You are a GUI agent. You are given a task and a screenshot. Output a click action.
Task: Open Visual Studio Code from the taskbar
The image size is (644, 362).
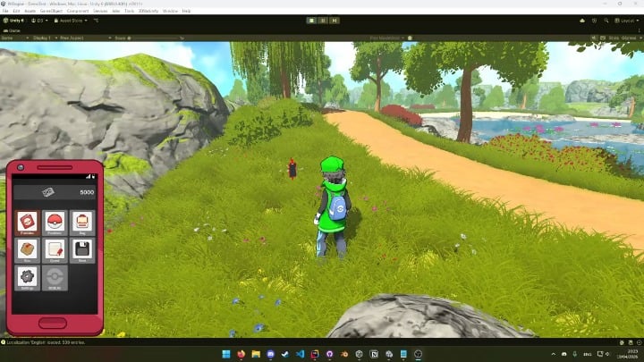[301, 354]
